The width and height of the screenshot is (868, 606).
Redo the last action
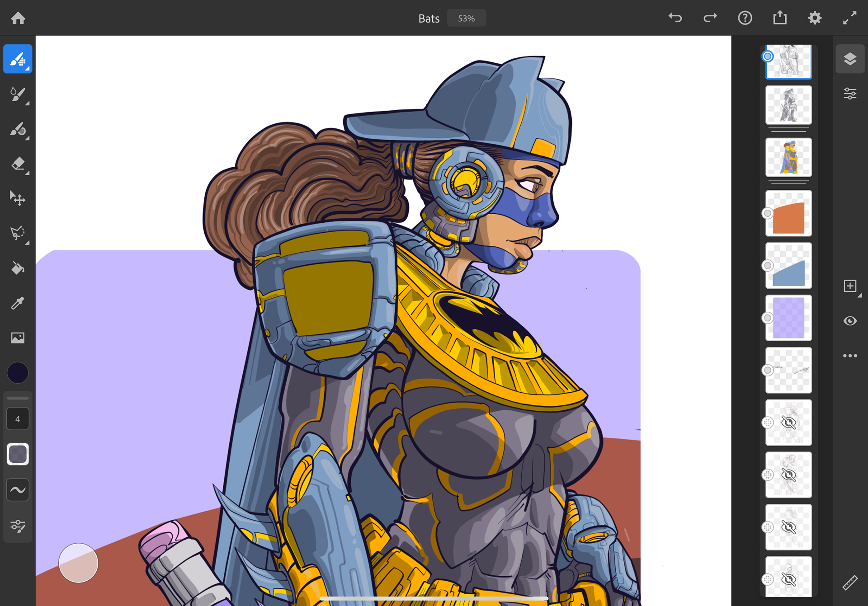pyautogui.click(x=710, y=18)
